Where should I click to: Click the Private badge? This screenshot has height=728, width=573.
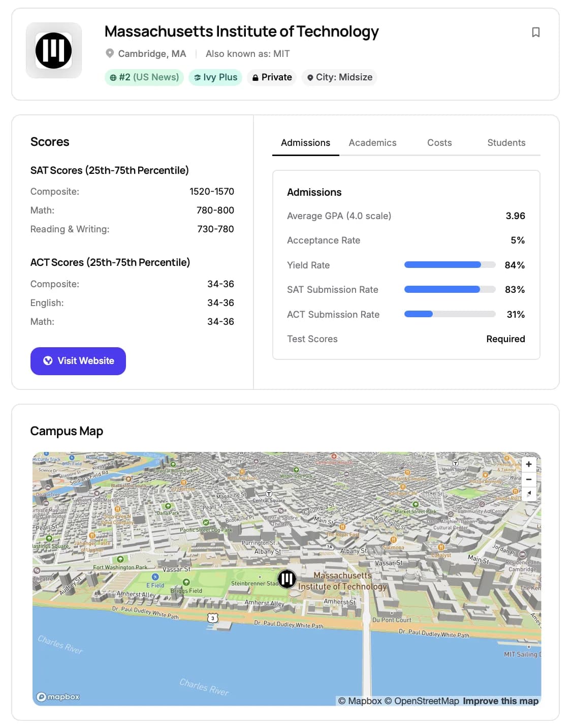272,77
